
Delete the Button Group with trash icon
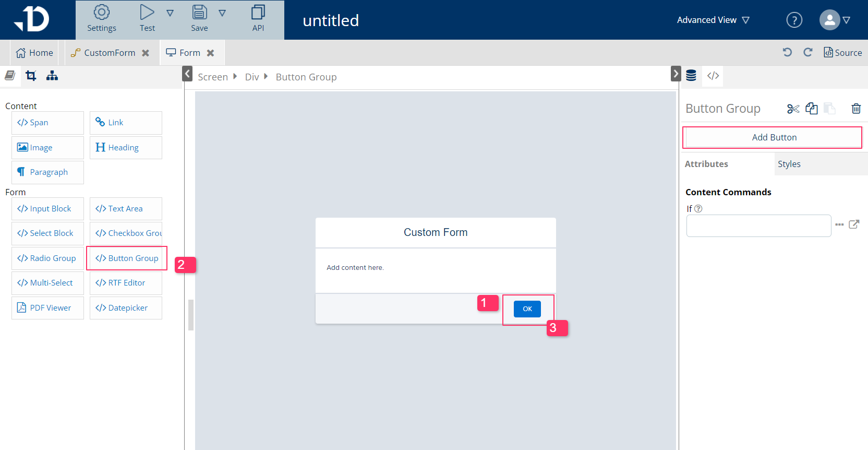click(856, 108)
